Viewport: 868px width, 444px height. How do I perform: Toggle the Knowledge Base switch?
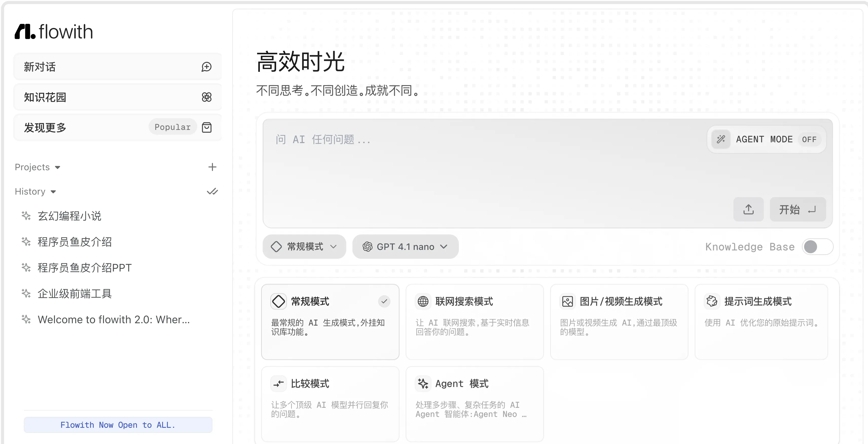click(817, 247)
